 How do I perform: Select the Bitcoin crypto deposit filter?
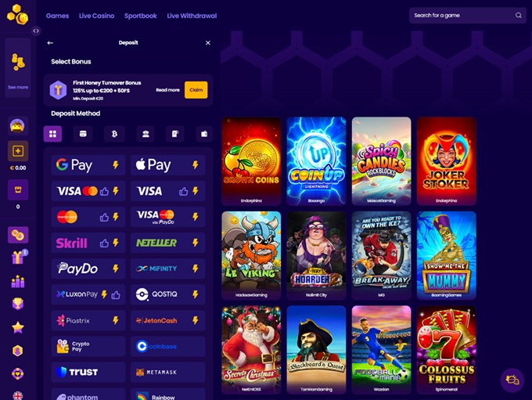tap(115, 134)
